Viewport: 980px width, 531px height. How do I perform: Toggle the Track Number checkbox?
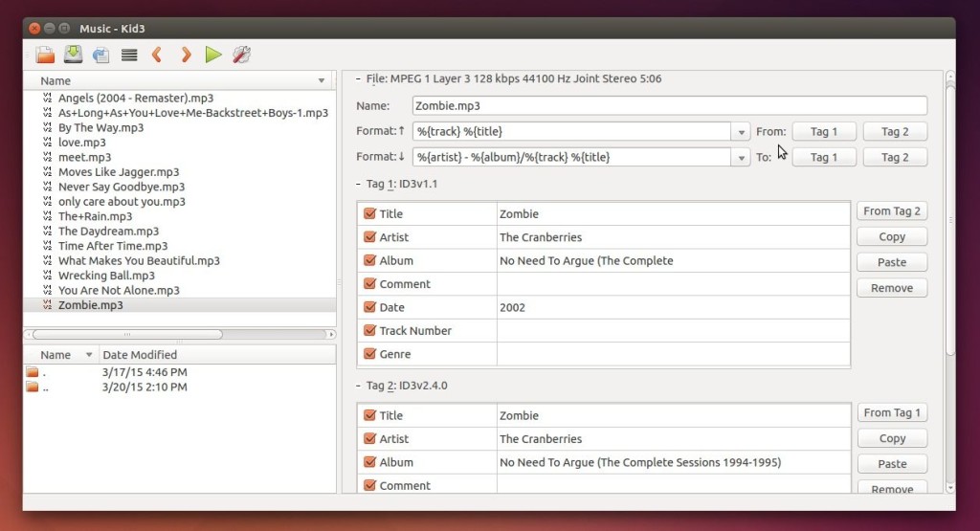[x=369, y=330]
